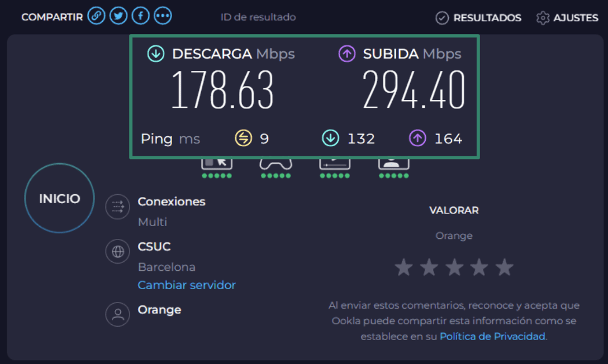Click the Orange provider person icon
Viewport: 608px width, 364px height.
(117, 314)
